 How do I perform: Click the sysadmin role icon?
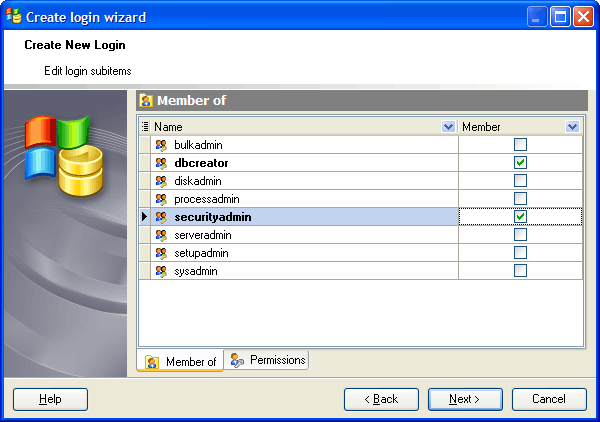[x=161, y=271]
